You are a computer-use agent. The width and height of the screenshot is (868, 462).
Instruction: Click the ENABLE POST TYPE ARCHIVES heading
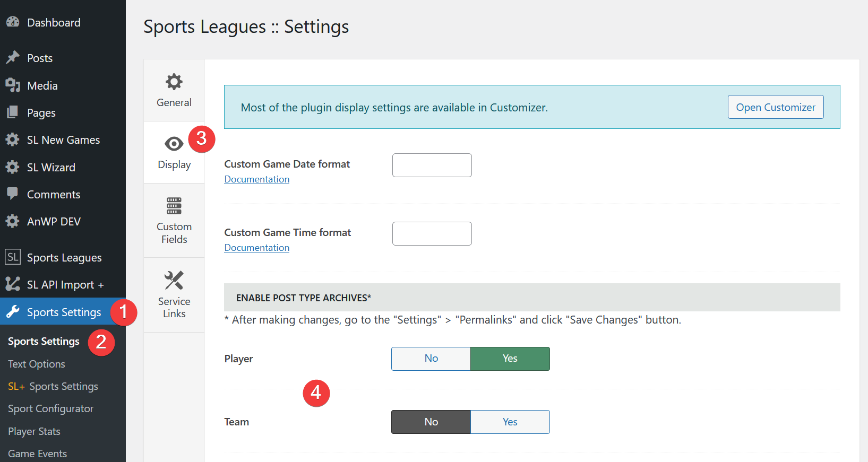tap(304, 298)
